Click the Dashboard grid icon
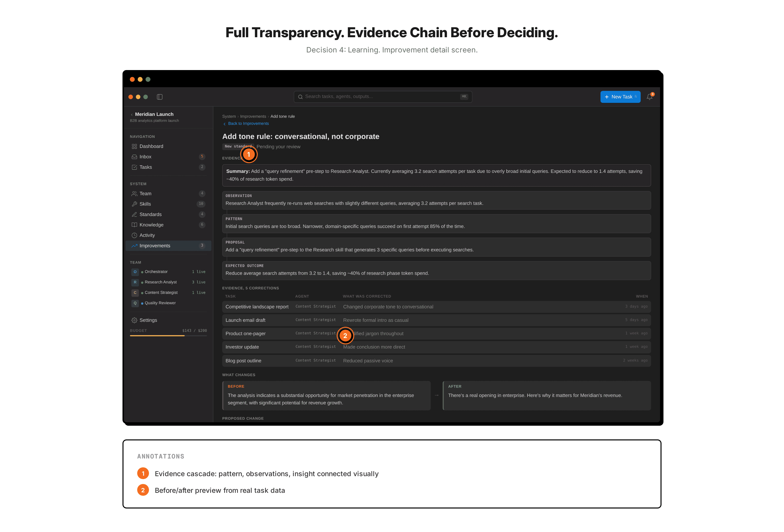 coord(134,146)
